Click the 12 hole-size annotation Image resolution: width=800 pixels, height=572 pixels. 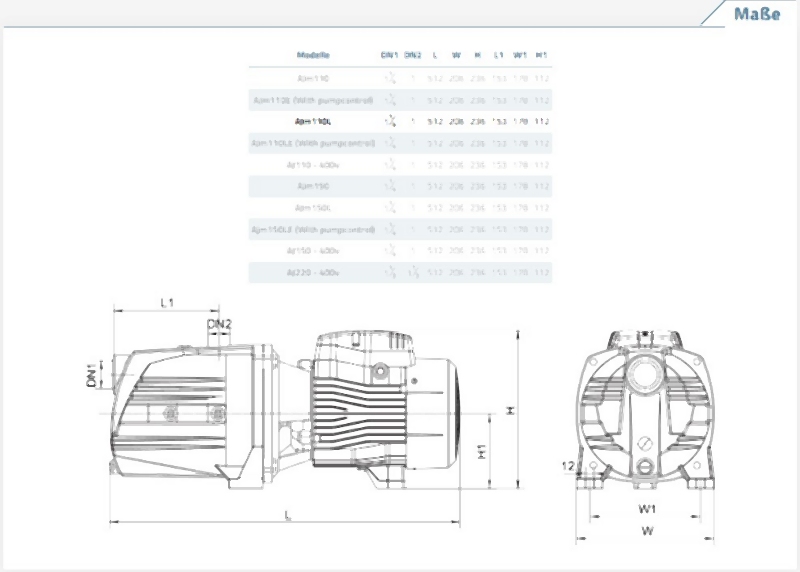568,466
